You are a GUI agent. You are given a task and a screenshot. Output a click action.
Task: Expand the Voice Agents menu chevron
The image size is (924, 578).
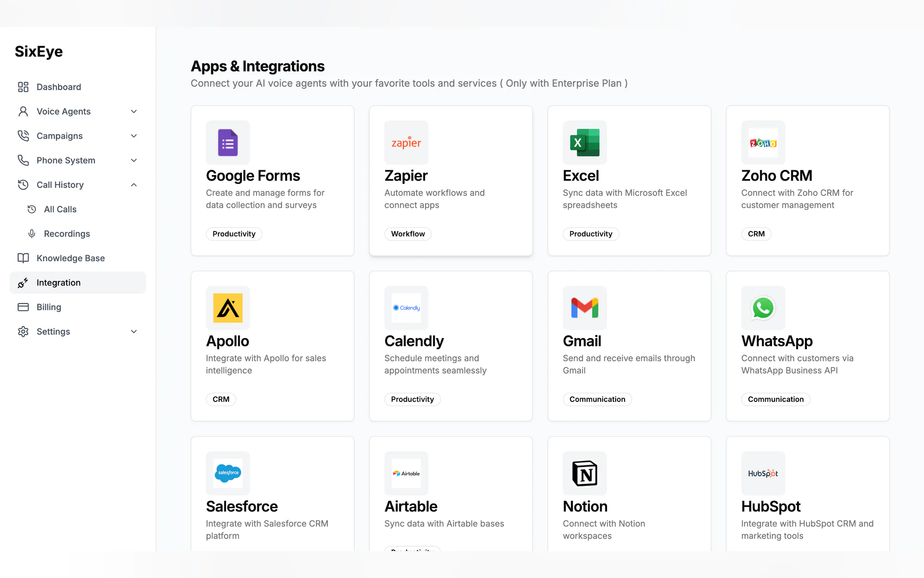coord(134,111)
